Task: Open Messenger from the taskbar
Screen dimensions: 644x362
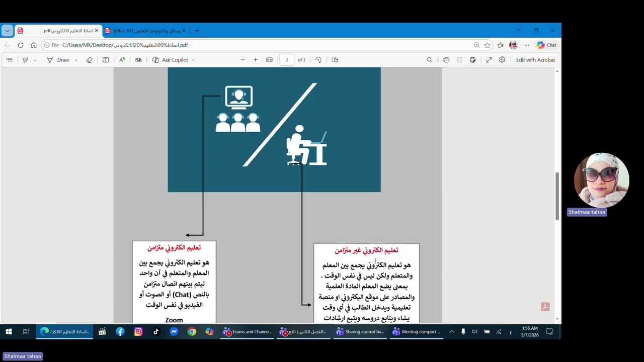Action: pyautogui.click(x=174, y=332)
